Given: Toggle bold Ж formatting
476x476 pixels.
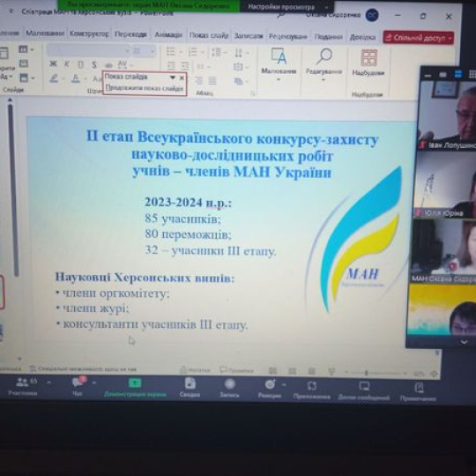Looking at the screenshot, I should coord(53,63).
